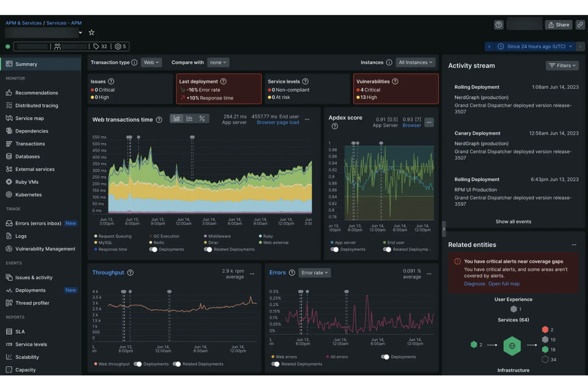Select the Summary tab in the sidebar
588x392 pixels.
pyautogui.click(x=26, y=64)
